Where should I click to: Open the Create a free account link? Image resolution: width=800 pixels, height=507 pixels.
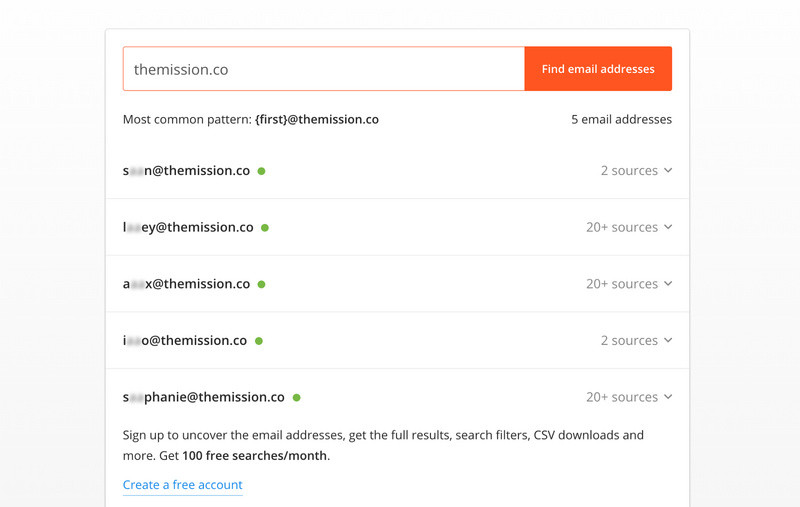[182, 485]
